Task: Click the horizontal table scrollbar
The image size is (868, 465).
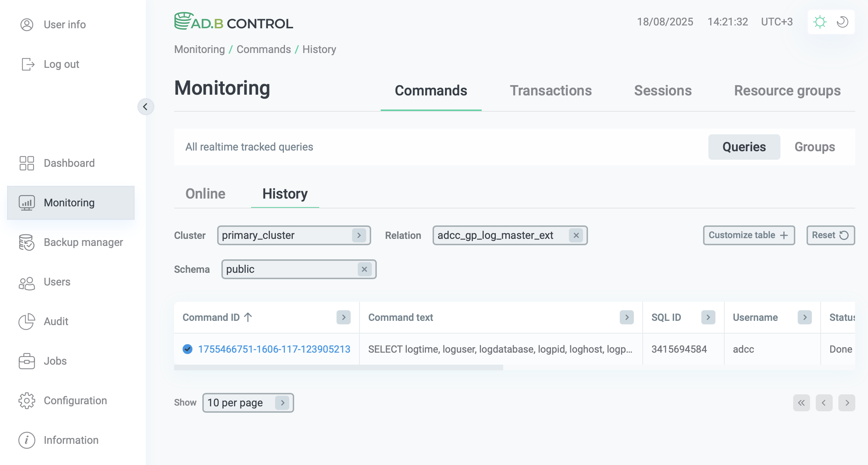Action: pyautogui.click(x=338, y=368)
